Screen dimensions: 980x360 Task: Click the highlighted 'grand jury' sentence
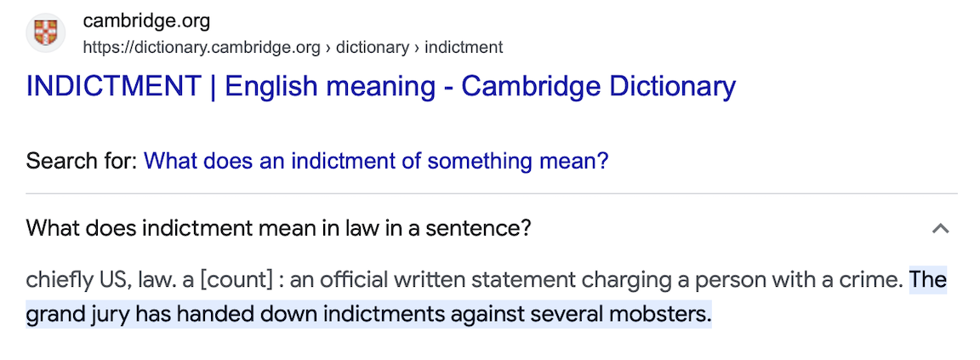click(x=367, y=315)
